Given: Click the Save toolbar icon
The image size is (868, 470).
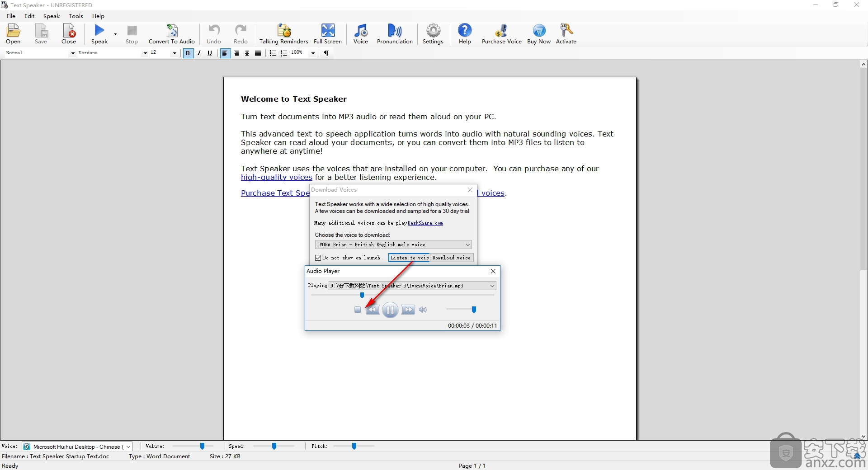Looking at the screenshot, I should pyautogui.click(x=41, y=34).
